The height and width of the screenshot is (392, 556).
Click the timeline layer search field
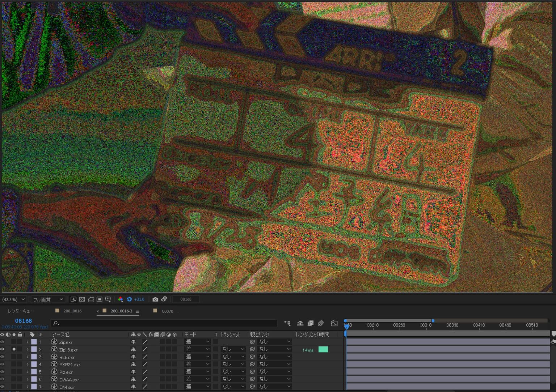[165, 323]
